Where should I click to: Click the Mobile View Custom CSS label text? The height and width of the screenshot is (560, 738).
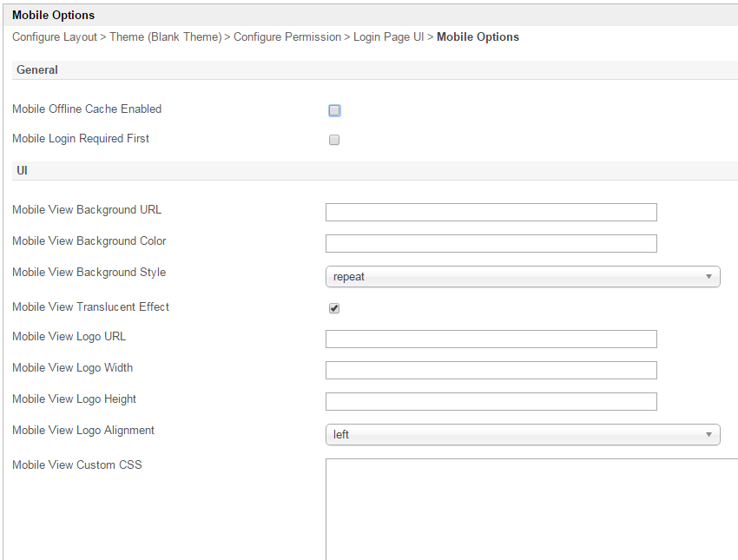[76, 465]
